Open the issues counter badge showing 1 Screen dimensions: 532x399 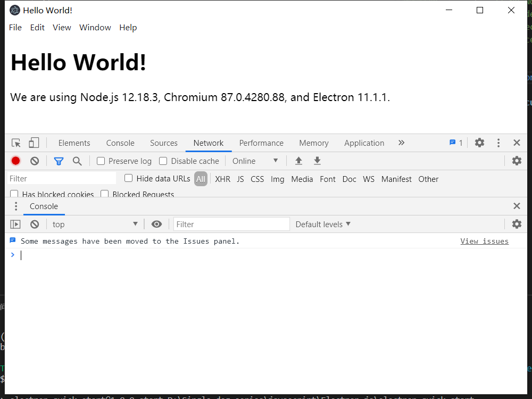tap(456, 143)
